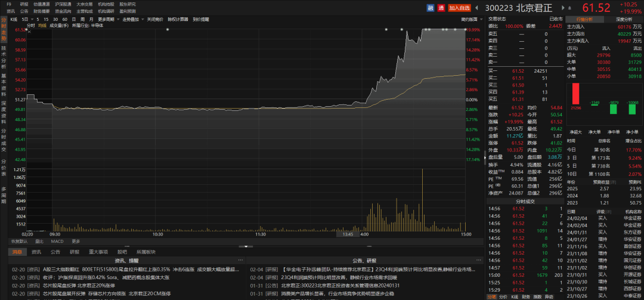
Task: Toggle 成交量(手) volume display
Action: [x=58, y=26]
